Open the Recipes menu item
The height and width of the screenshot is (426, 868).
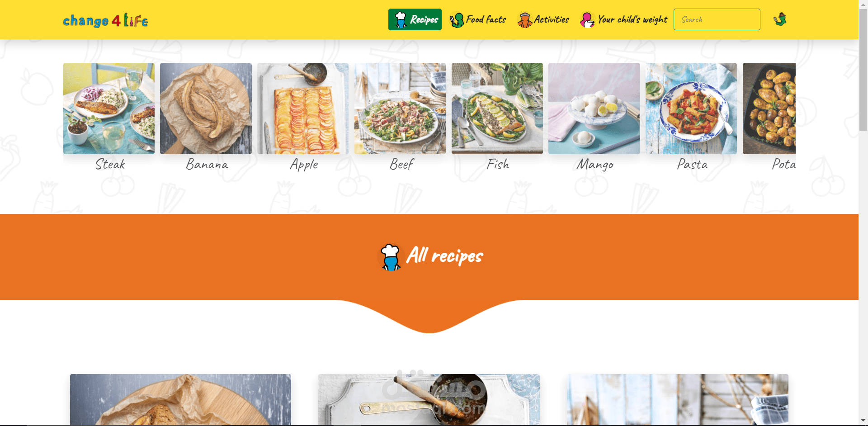[x=415, y=19]
